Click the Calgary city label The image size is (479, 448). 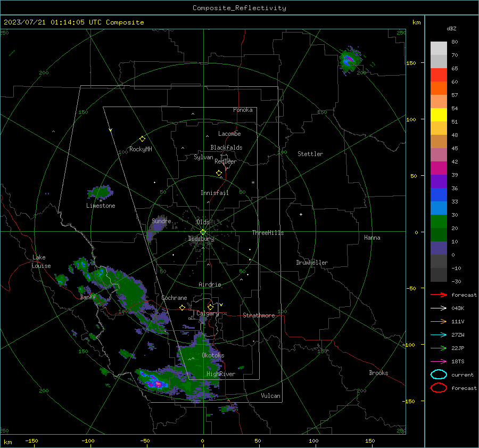[x=208, y=313]
